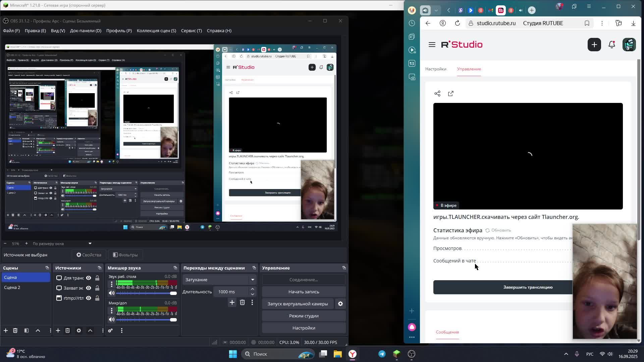Viewport: 644px width, 362px height.
Task: Increase transition duration with up stepper
Action: 253,289
